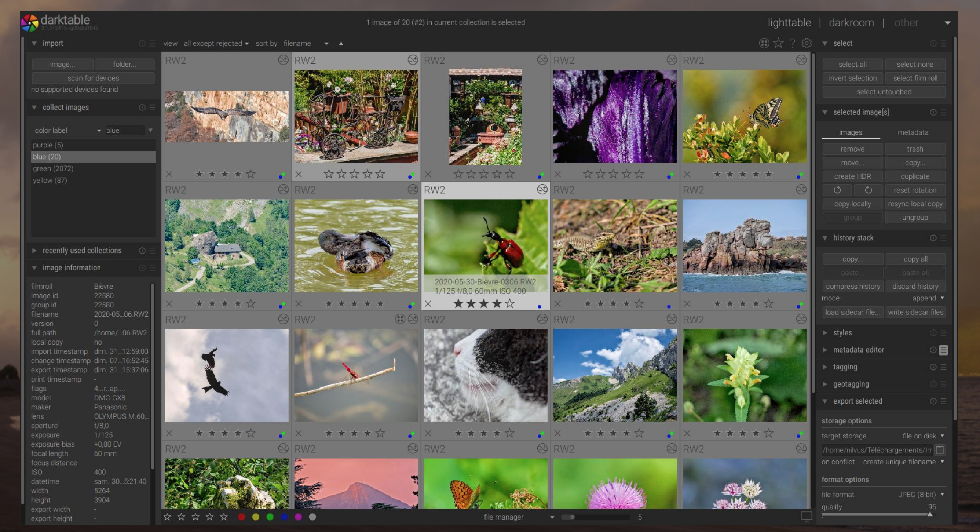Screen dimensions: 980x532
Task: Toggle fifth star on red beetle image
Action: [x=510, y=304]
